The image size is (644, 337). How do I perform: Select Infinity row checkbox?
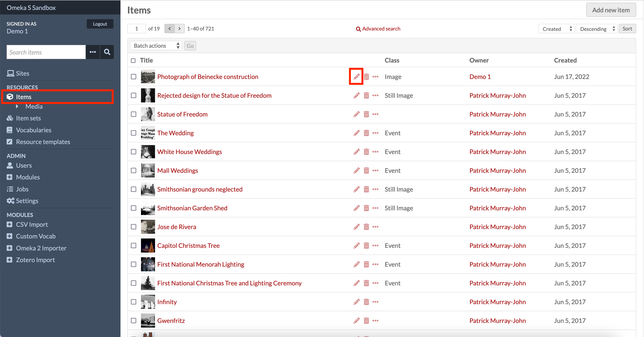coord(134,302)
